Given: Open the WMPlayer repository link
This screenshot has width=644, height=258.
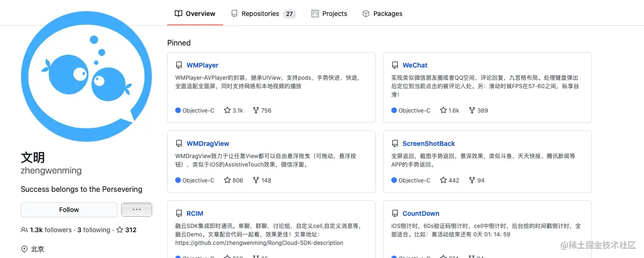Looking at the screenshot, I should point(202,65).
